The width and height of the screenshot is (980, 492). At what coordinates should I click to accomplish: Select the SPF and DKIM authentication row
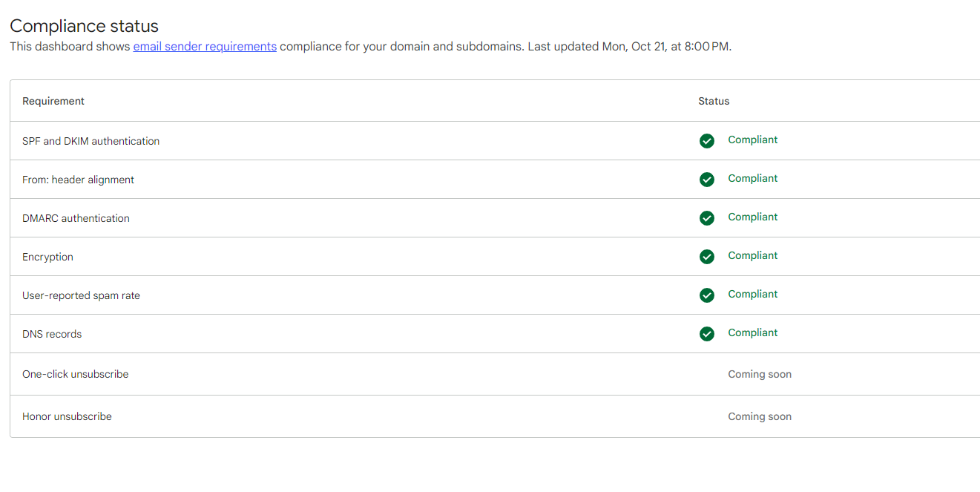[x=91, y=140]
